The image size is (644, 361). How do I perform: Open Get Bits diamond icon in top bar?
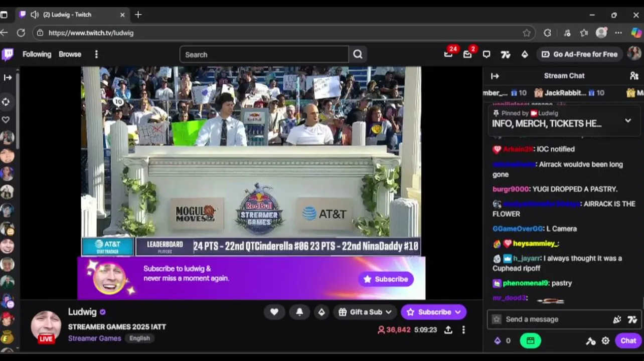[x=525, y=54]
